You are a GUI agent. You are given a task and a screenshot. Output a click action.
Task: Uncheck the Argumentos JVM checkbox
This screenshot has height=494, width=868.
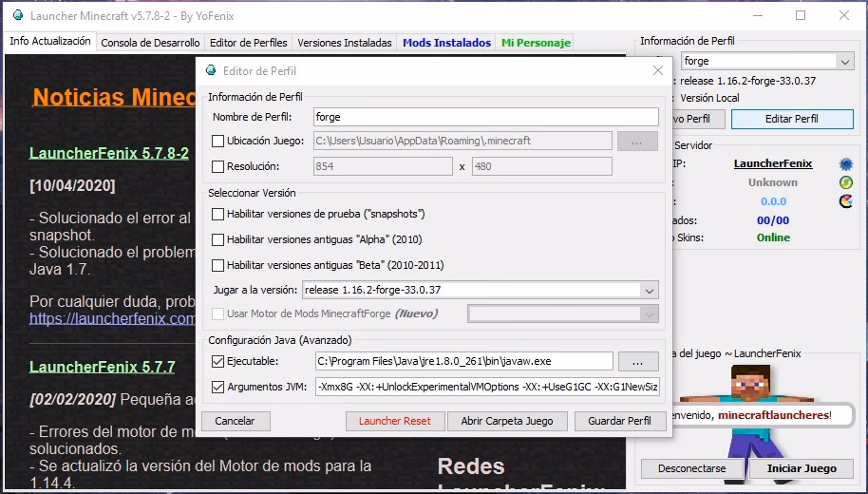click(x=218, y=387)
